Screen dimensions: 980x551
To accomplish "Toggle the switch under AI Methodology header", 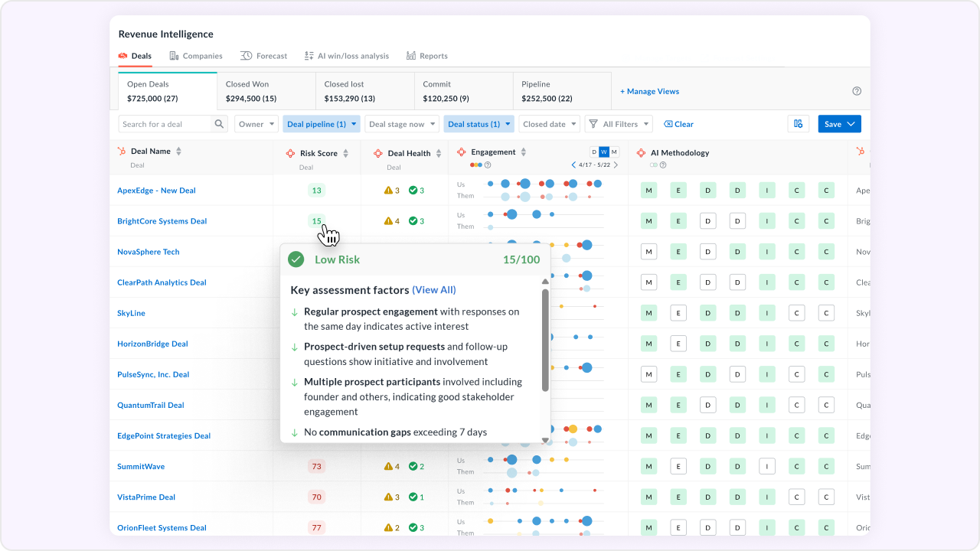I will coord(653,165).
